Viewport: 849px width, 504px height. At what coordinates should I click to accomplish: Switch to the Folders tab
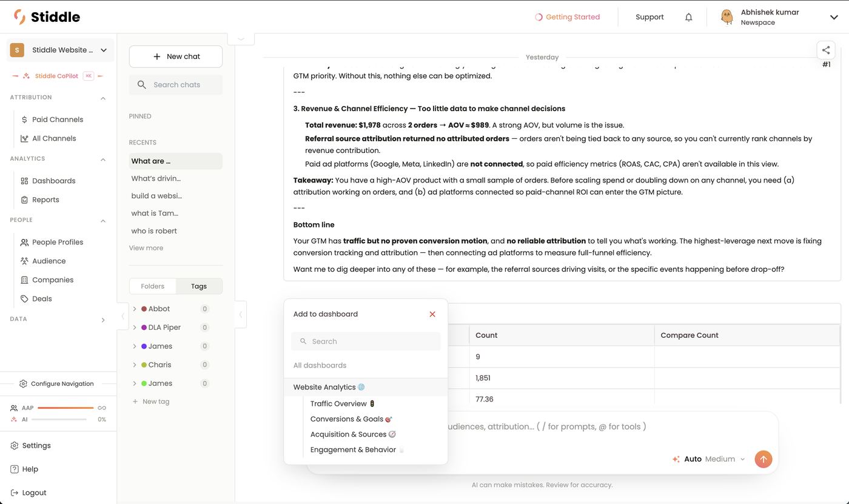click(153, 286)
